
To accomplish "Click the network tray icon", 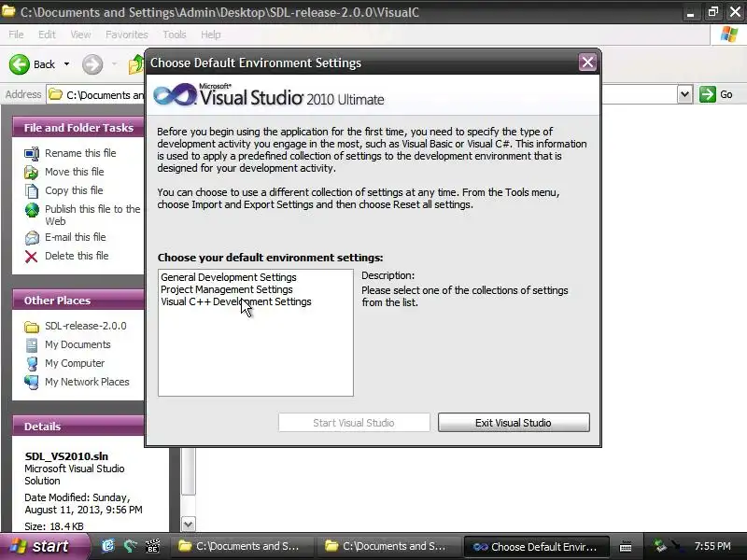I will [x=660, y=546].
